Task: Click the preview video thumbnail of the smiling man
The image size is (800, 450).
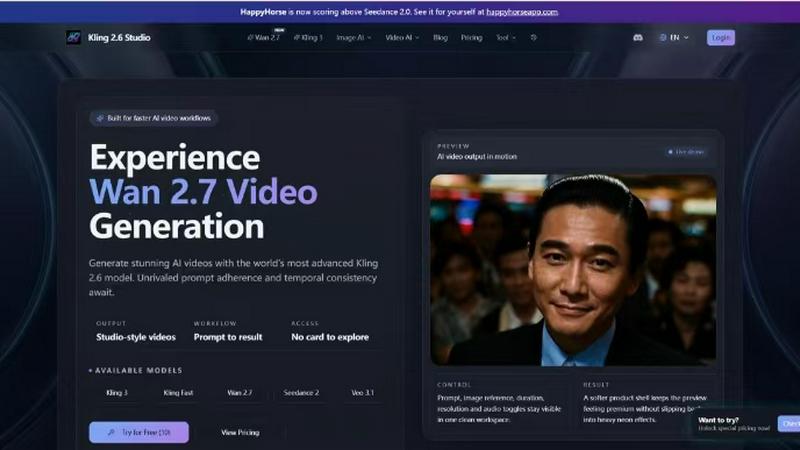Action: pyautogui.click(x=573, y=270)
